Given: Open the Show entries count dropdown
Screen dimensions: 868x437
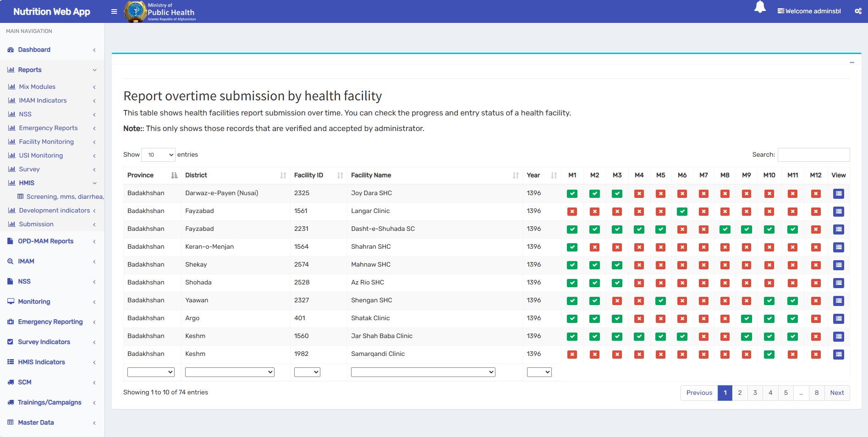Looking at the screenshot, I should (x=158, y=155).
